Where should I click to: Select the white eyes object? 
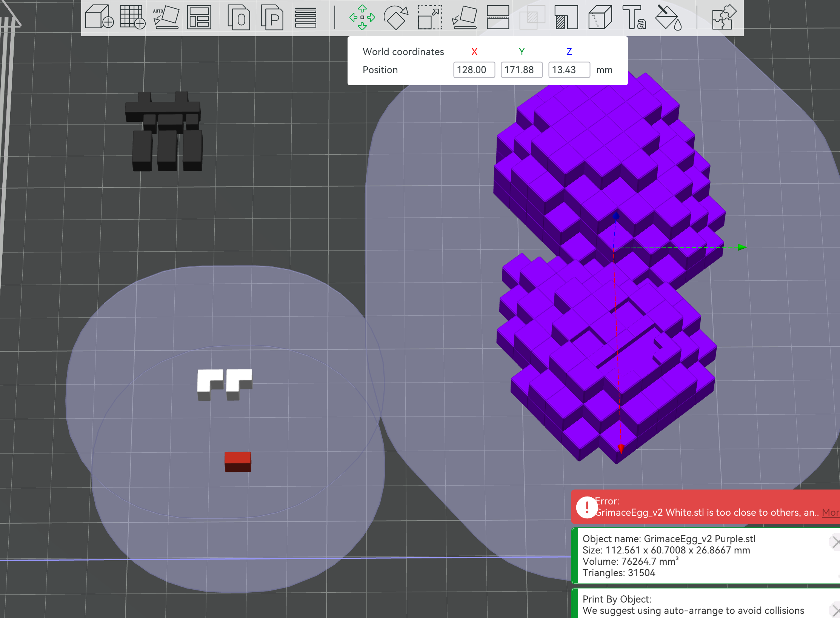[x=225, y=384]
